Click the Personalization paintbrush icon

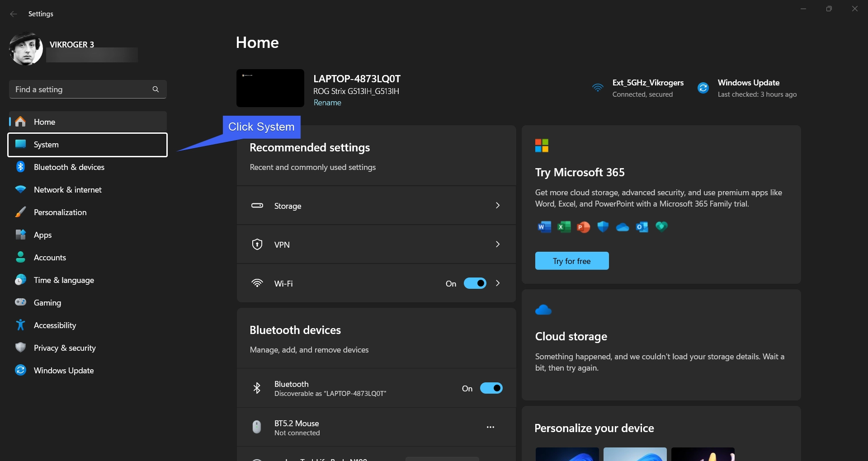click(20, 212)
